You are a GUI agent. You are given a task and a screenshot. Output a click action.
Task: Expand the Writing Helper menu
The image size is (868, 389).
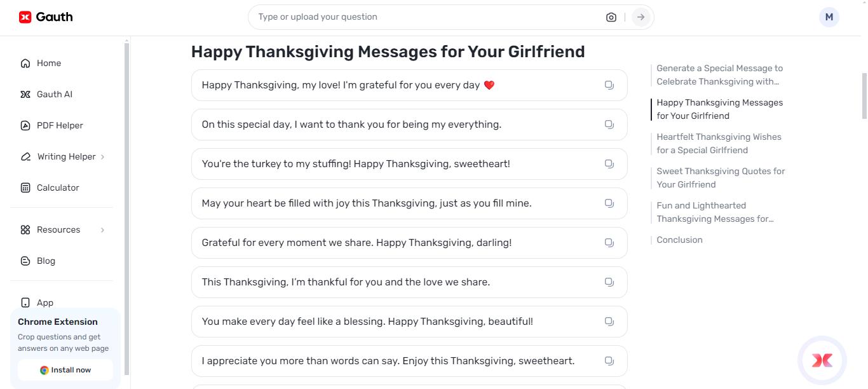point(67,156)
